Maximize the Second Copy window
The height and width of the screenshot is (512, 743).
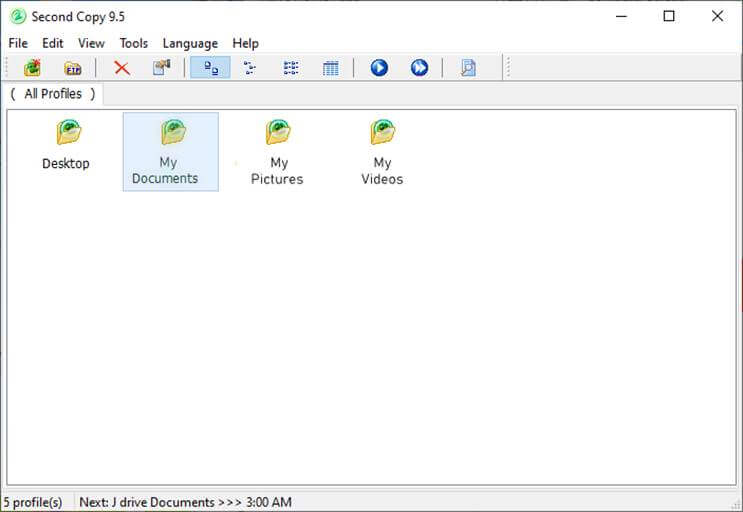[669, 17]
